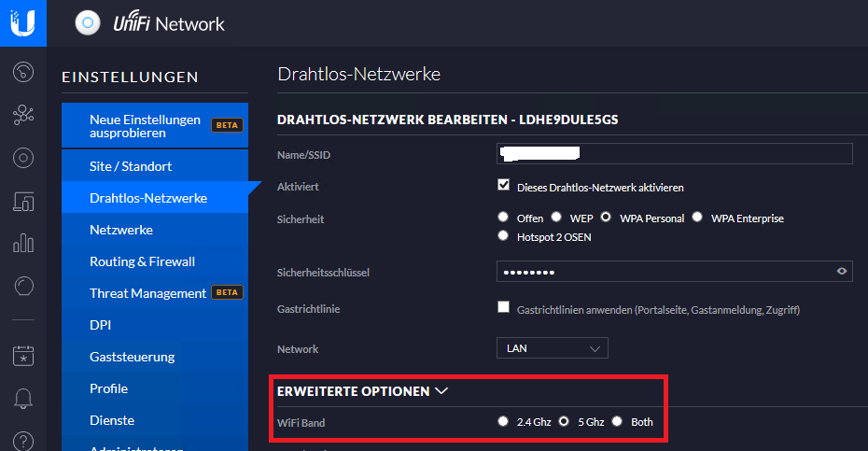Open the Dashboard gauge icon in sidebar
The height and width of the screenshot is (451, 868).
(x=23, y=72)
